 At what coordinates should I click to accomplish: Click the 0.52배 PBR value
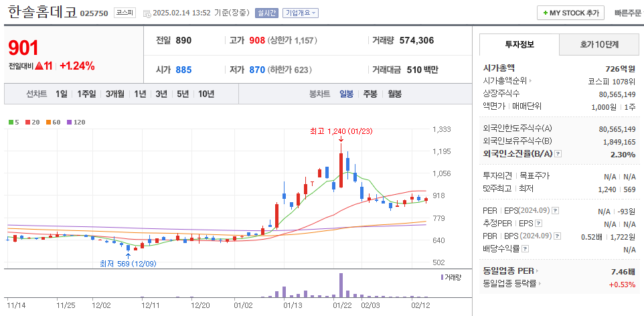pos(591,237)
